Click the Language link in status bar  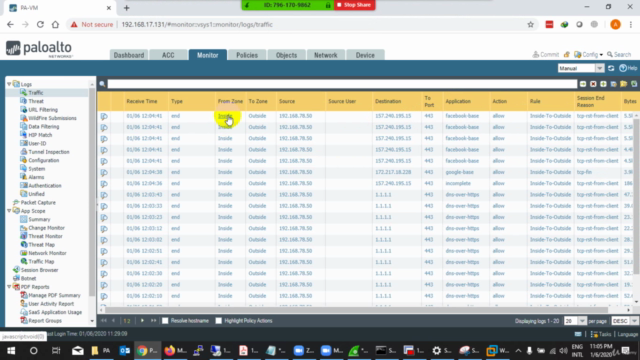[627, 334]
